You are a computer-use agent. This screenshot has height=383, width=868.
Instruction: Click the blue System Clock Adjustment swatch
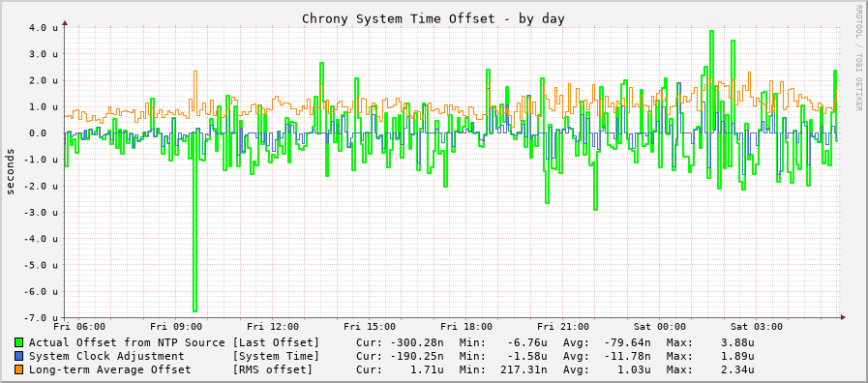tap(18, 356)
